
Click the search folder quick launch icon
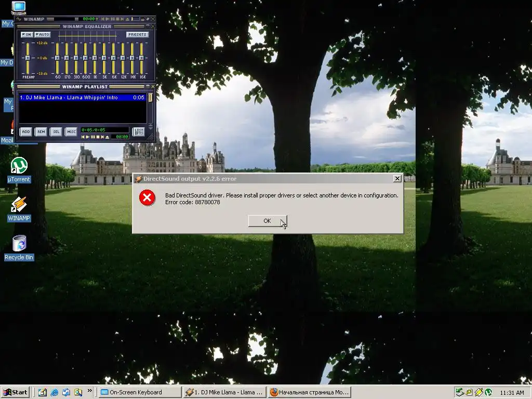pyautogui.click(x=78, y=392)
